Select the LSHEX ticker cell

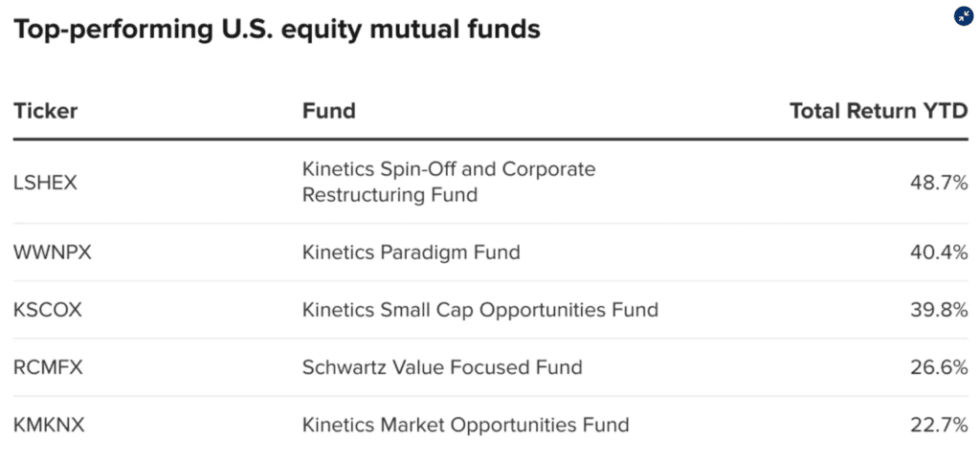pyautogui.click(x=45, y=183)
